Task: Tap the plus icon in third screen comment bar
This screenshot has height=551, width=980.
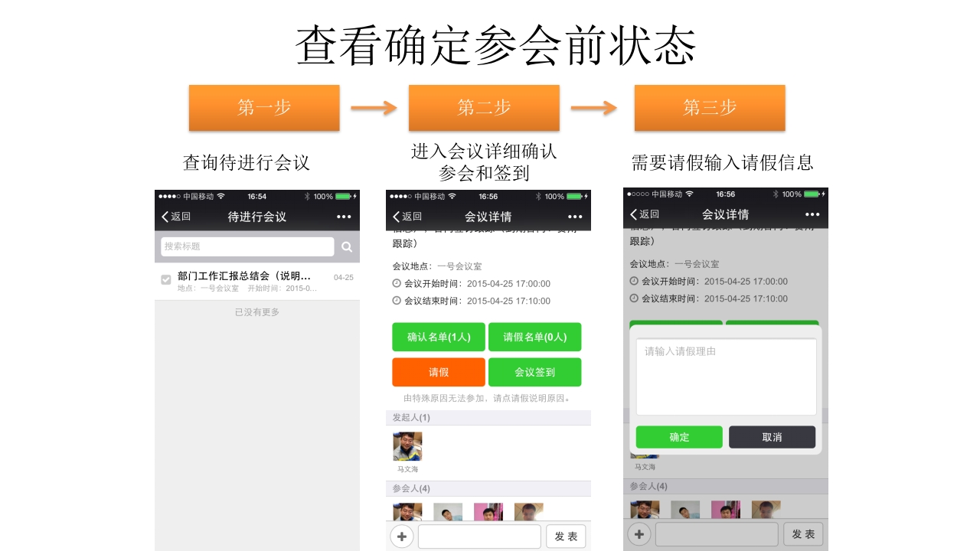Action: pyautogui.click(x=639, y=533)
